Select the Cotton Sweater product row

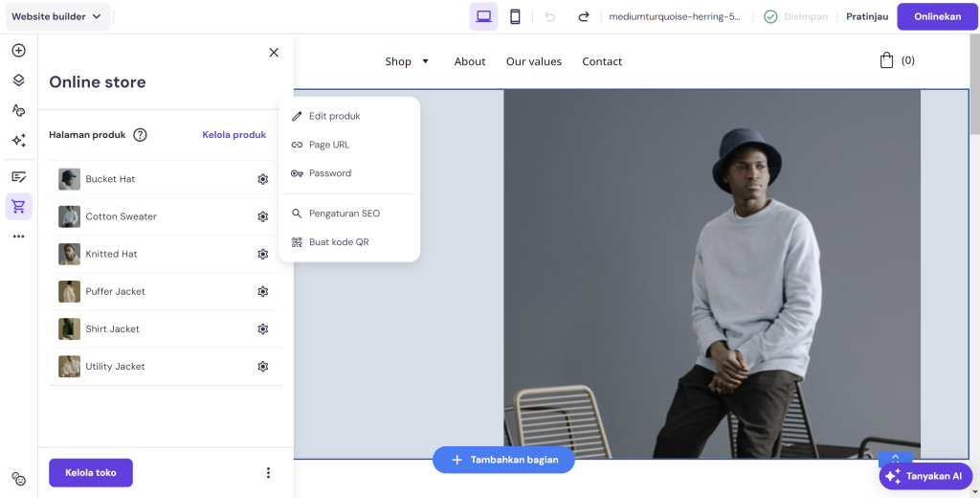[x=166, y=216]
